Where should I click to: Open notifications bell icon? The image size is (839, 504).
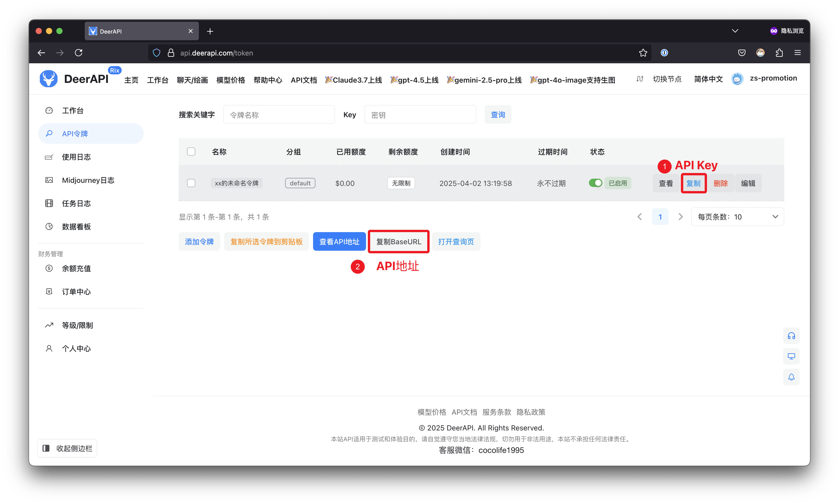pyautogui.click(x=791, y=377)
